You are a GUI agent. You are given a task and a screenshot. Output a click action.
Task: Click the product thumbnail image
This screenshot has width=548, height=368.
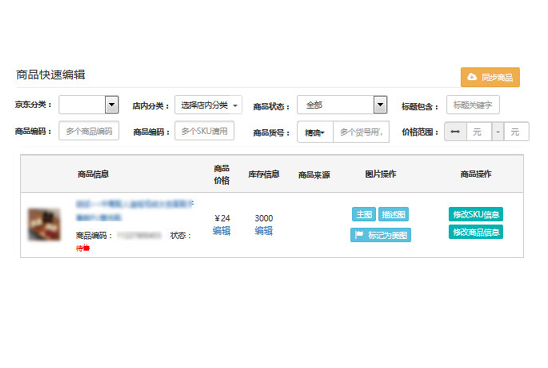44,224
